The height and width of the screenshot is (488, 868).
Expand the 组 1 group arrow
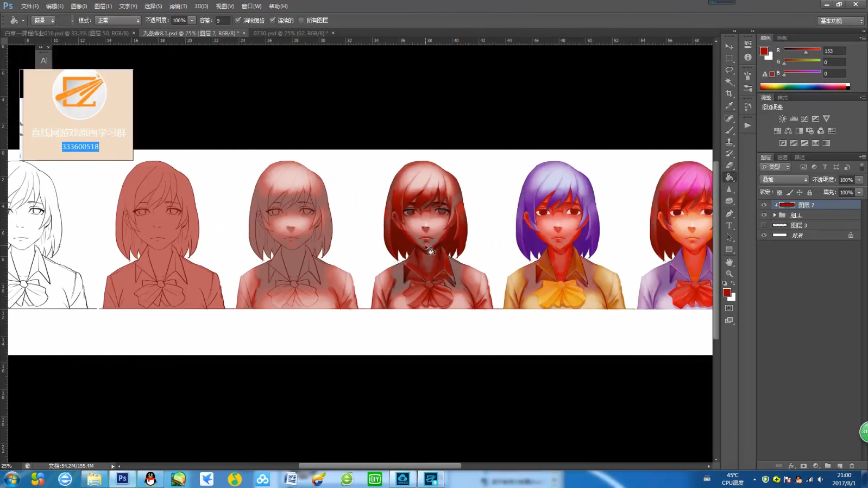coord(775,215)
